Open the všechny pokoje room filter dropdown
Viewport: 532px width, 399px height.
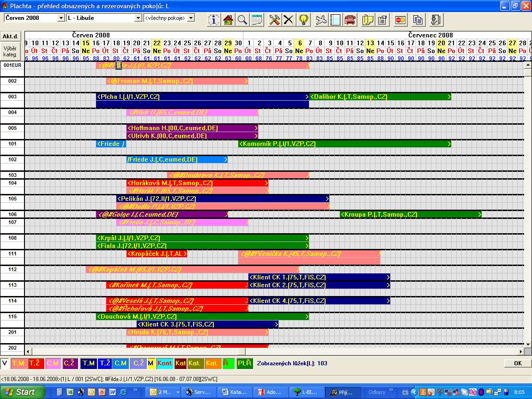191,18
